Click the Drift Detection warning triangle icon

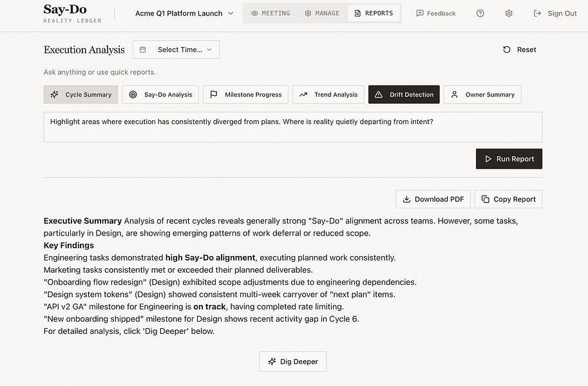(x=379, y=94)
